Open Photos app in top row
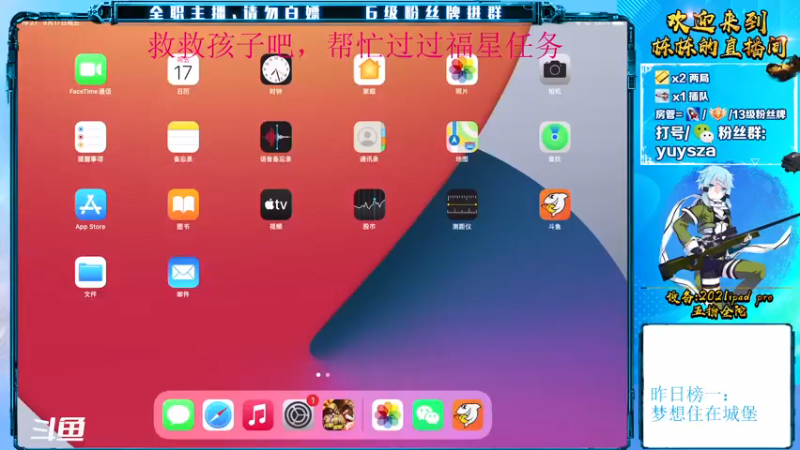 tap(462, 69)
